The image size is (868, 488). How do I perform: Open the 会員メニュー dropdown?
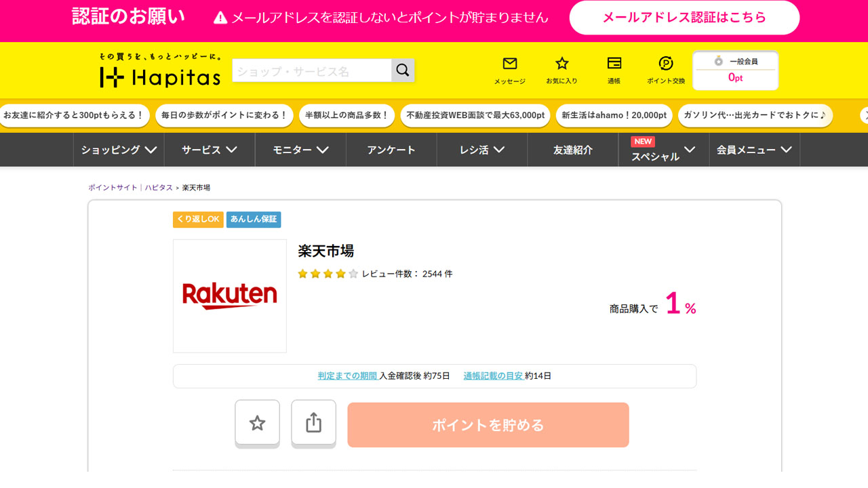(x=753, y=150)
